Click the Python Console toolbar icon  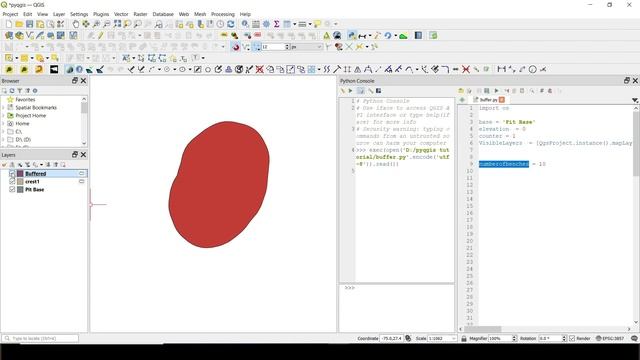(x=351, y=36)
